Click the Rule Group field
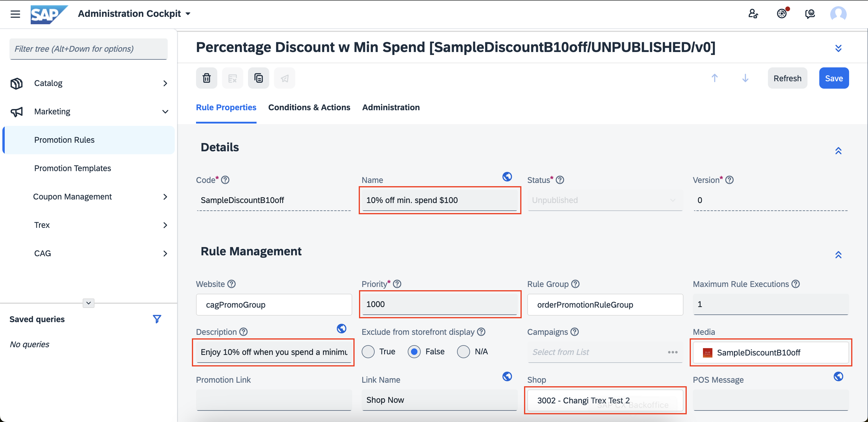868x422 pixels. [605, 305]
